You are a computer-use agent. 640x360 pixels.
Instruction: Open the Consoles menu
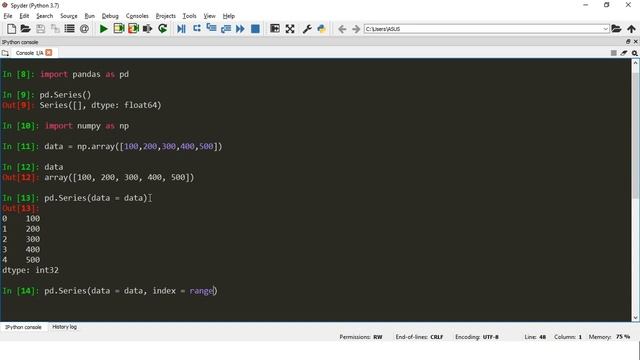click(137, 16)
